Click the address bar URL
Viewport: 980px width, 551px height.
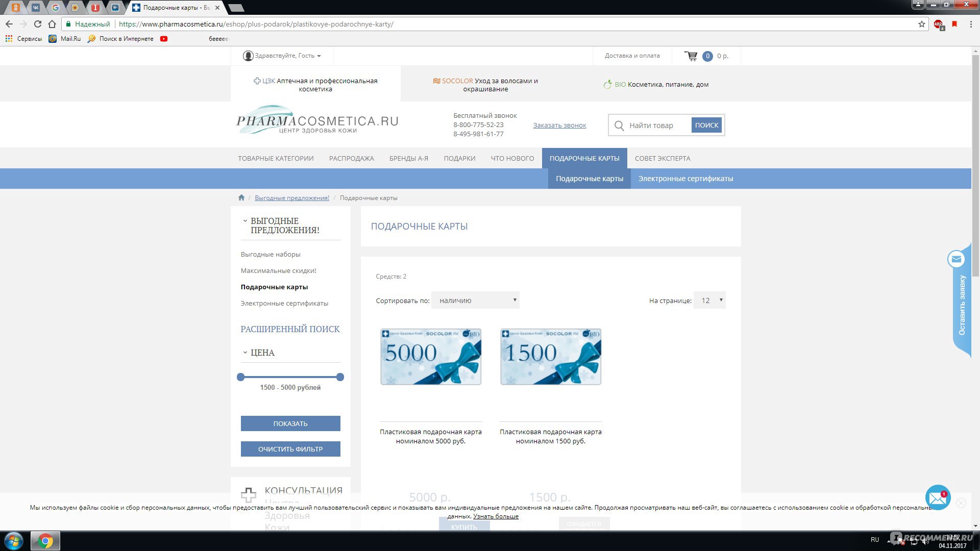click(x=256, y=24)
